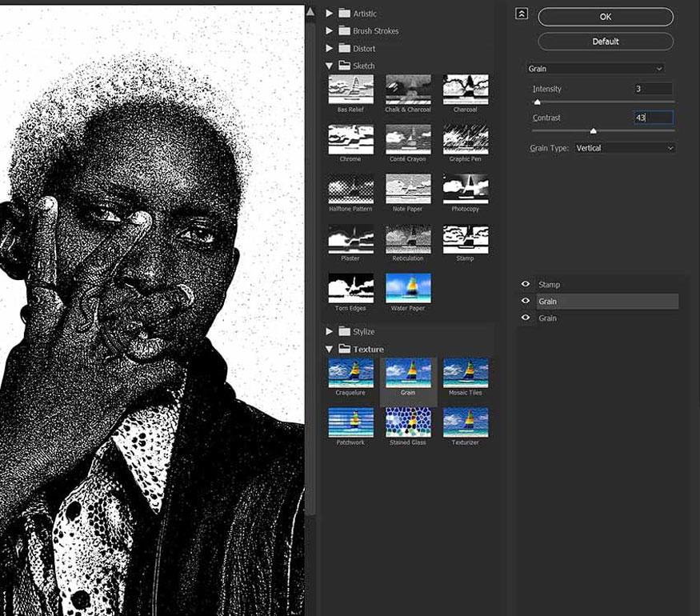Viewport: 700px width, 616px height.
Task: Open the Grain Type dropdown showing Vertical
Action: (625, 148)
